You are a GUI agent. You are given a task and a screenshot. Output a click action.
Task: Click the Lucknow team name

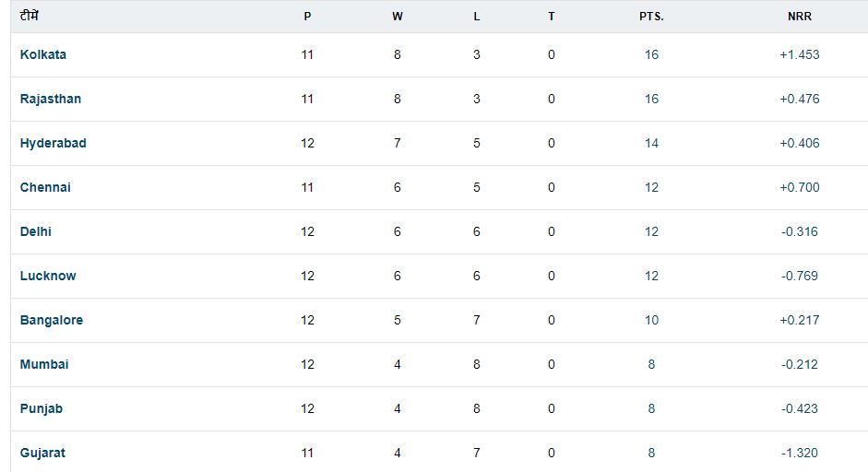coord(48,276)
